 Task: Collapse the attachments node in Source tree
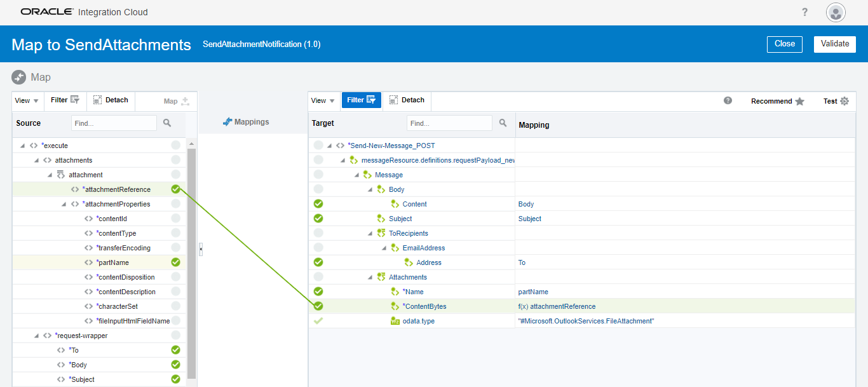(x=37, y=160)
